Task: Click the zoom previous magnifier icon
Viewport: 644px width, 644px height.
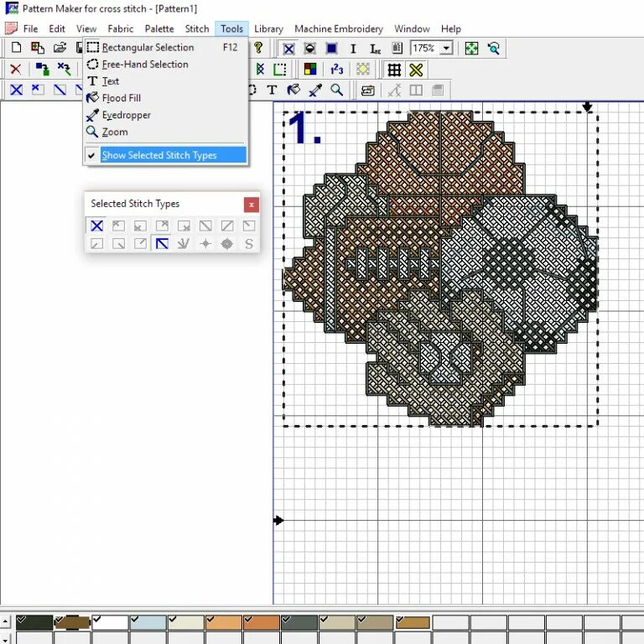Action: pos(493,49)
